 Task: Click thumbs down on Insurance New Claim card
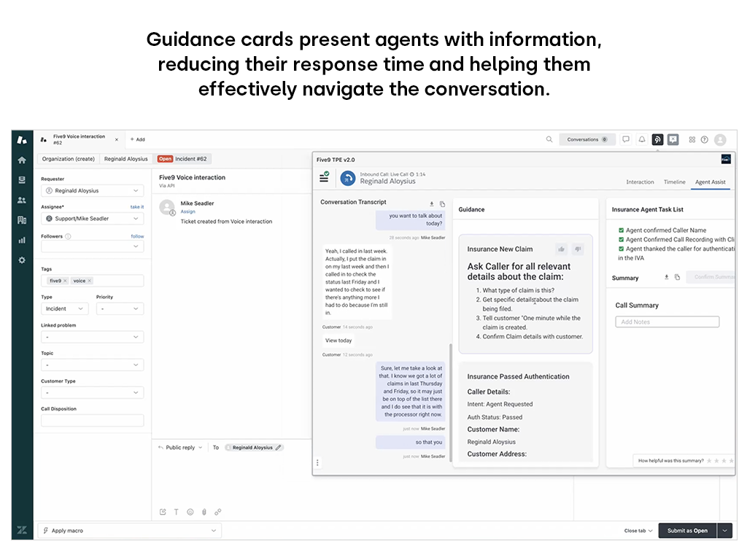coord(578,249)
